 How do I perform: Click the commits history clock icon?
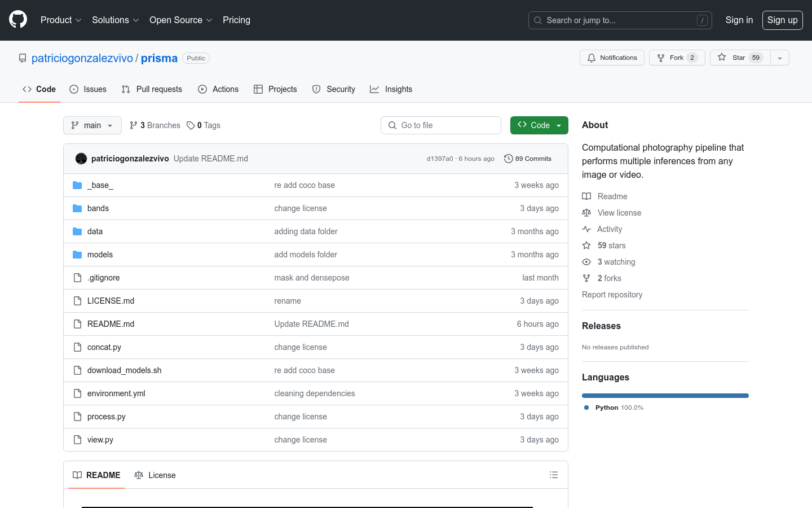click(x=508, y=159)
